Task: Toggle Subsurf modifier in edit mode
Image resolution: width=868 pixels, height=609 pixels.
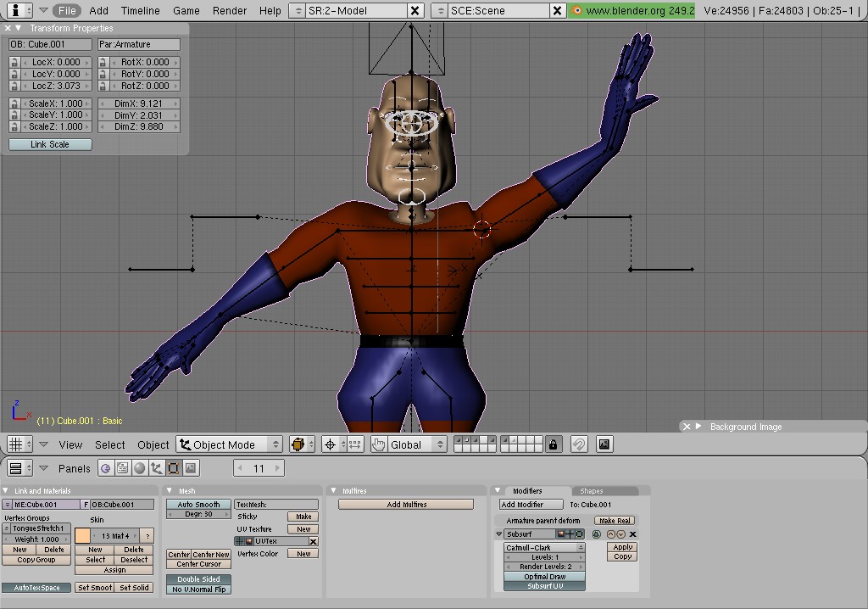Action: click(x=580, y=534)
